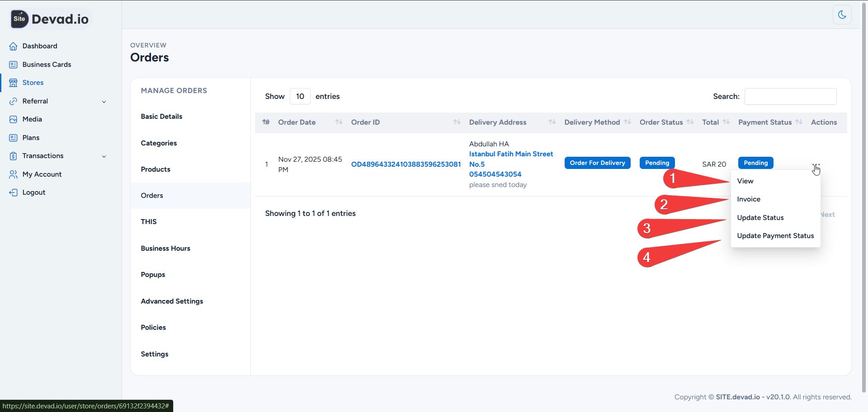Image resolution: width=868 pixels, height=412 pixels.
Task: Expand the Referral sidebar section
Action: (x=104, y=101)
